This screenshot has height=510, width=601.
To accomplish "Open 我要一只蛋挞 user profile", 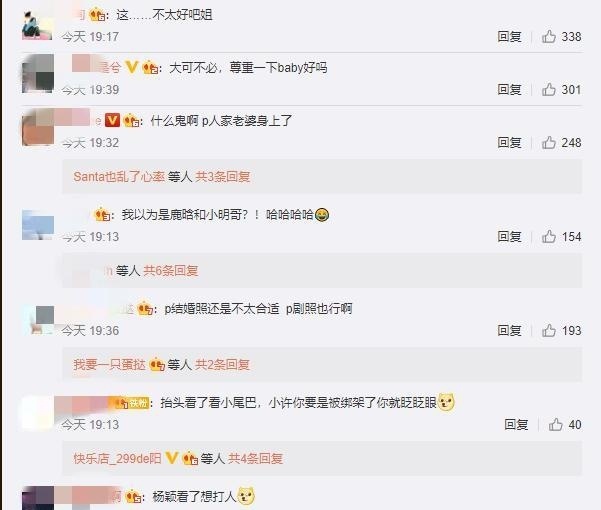I will pyautogui.click(x=110, y=364).
